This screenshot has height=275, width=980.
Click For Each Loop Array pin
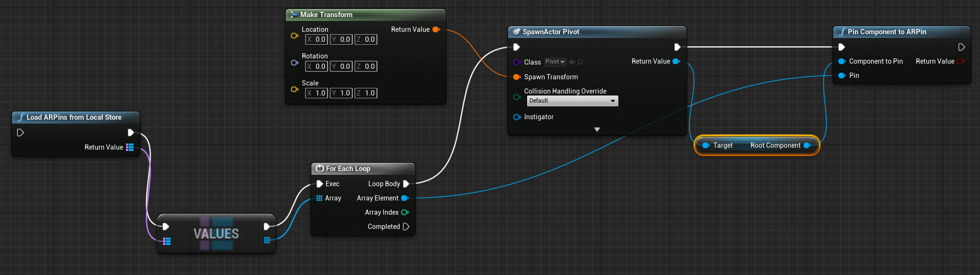click(x=319, y=198)
